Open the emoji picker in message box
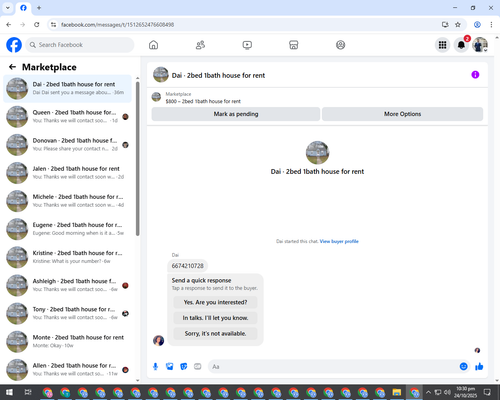This screenshot has width=500, height=400. click(x=463, y=367)
